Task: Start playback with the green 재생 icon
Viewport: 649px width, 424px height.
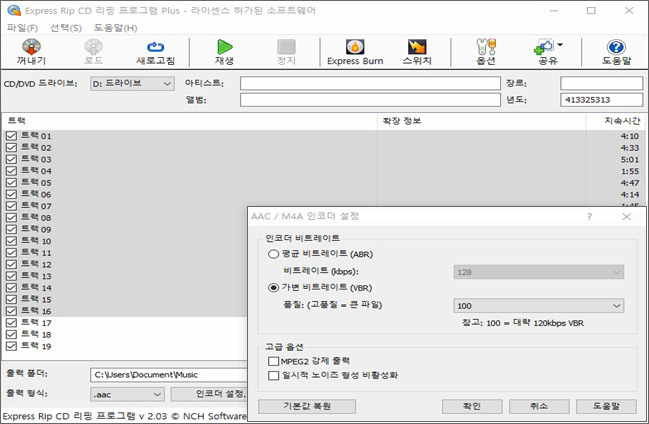Action: point(225,47)
